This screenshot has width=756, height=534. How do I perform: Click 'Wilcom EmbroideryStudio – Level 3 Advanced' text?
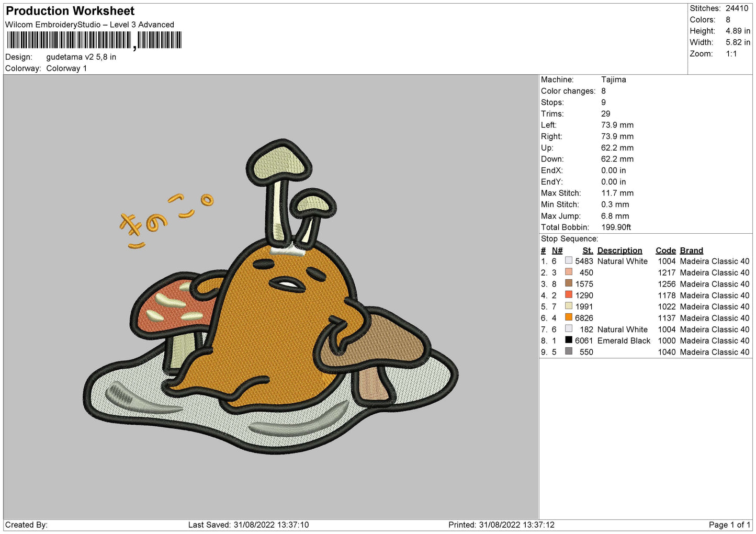point(89,25)
